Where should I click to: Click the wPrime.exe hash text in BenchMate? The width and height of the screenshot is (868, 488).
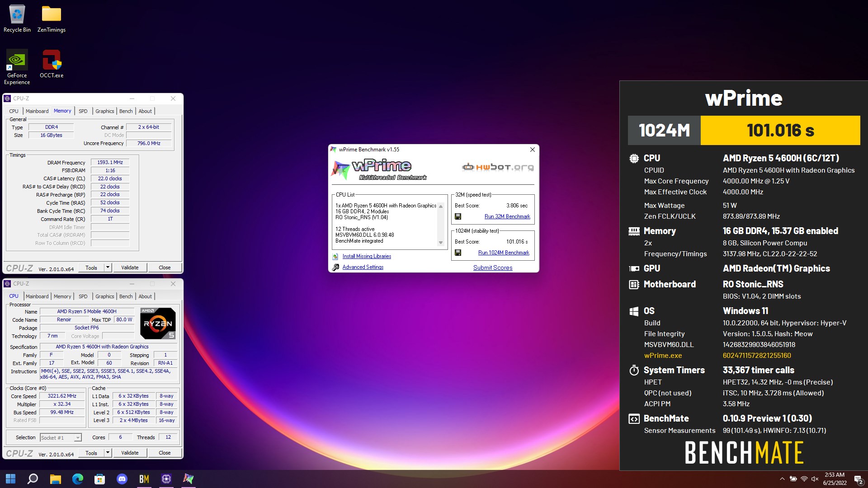[x=757, y=356]
